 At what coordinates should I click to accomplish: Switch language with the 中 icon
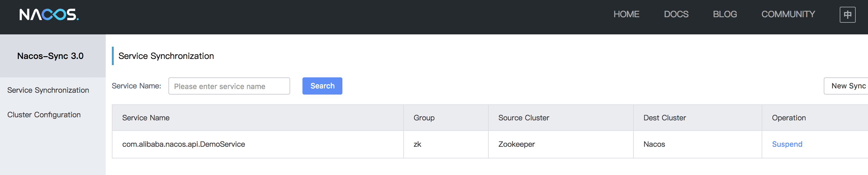847,14
